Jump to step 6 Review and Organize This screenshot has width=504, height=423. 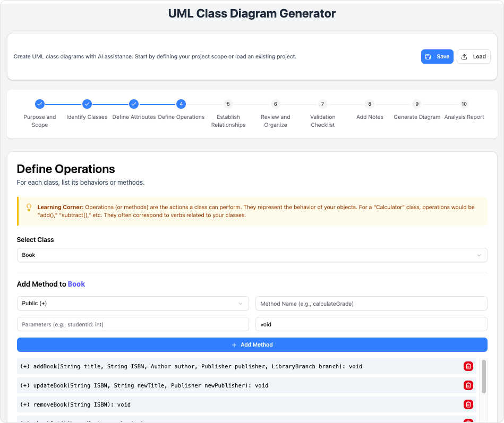[276, 104]
